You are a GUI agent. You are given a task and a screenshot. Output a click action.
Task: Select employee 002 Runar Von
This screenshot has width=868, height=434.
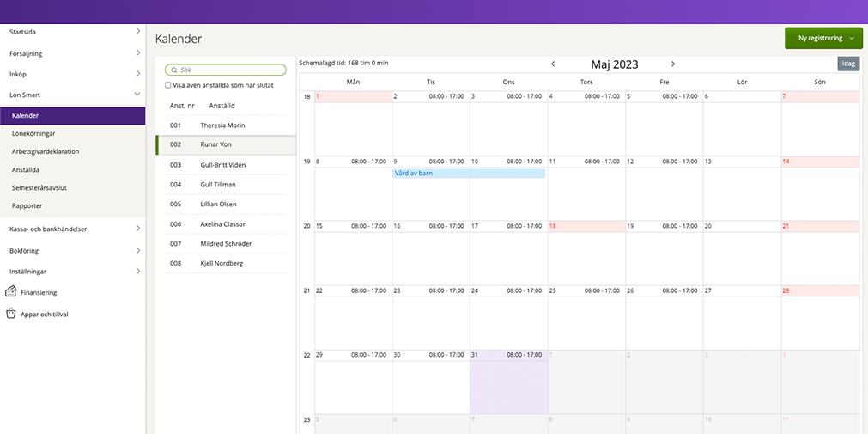tap(226, 144)
